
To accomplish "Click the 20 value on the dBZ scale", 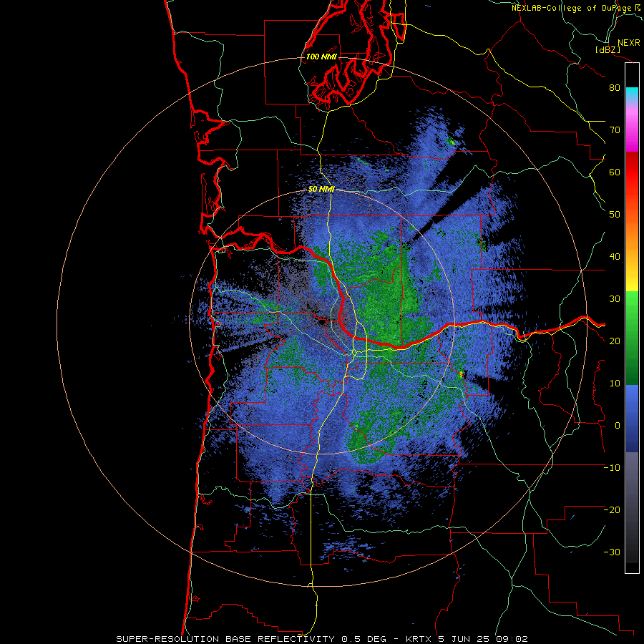I will 615,341.
